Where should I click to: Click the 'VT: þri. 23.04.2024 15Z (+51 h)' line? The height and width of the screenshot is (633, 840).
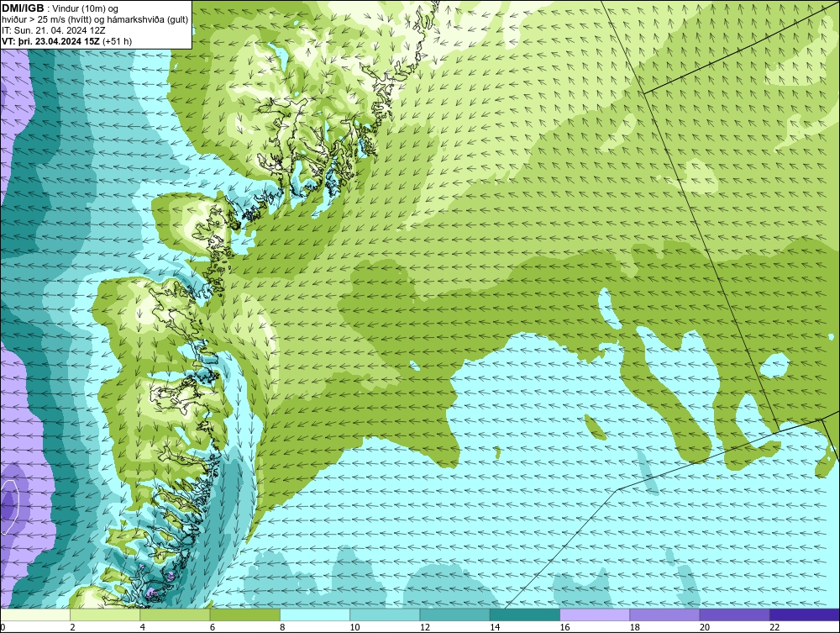(66, 40)
